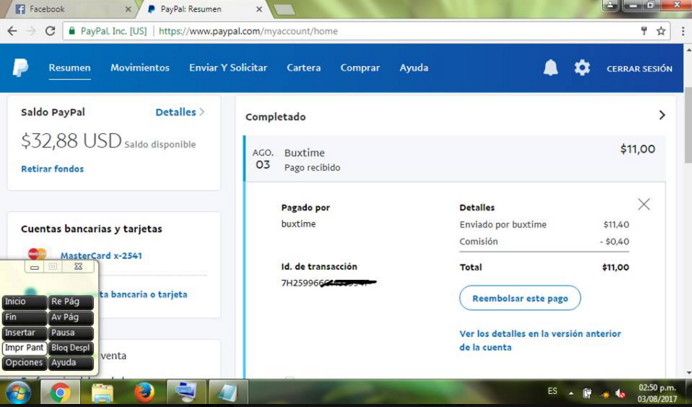Close the payment details X
Screen dimensions: 692x407
[x=644, y=204]
